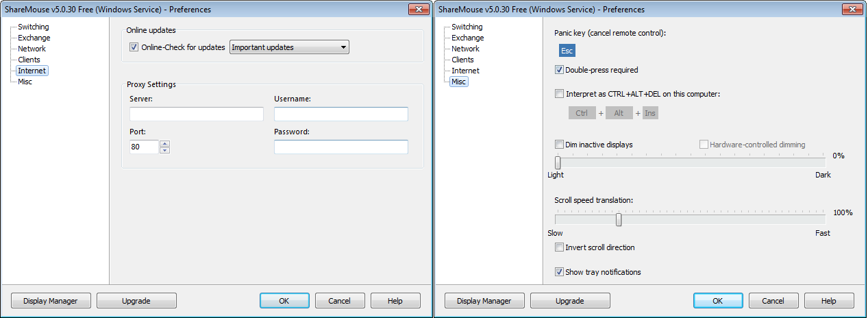Select Network in the right Preferences window tree
Screen dimensions: 868x318
coord(465,49)
